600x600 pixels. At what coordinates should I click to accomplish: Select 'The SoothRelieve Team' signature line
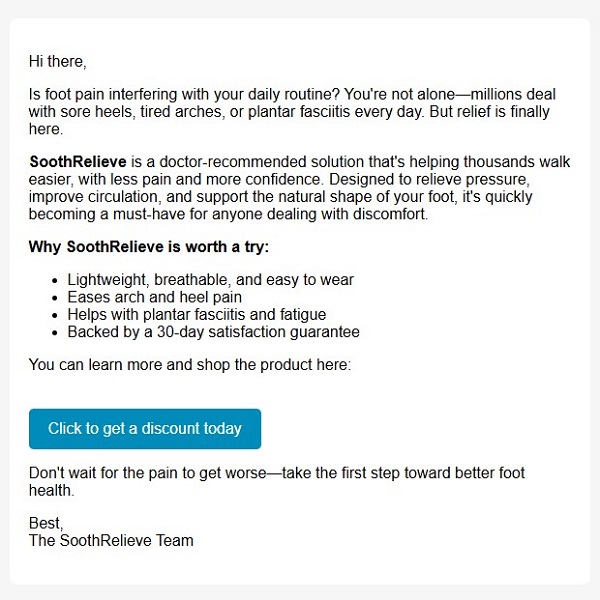111,541
